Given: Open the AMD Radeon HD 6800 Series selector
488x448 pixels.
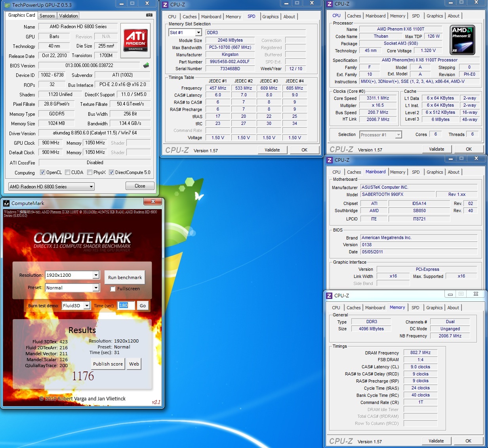Looking at the screenshot, I should [x=91, y=187].
